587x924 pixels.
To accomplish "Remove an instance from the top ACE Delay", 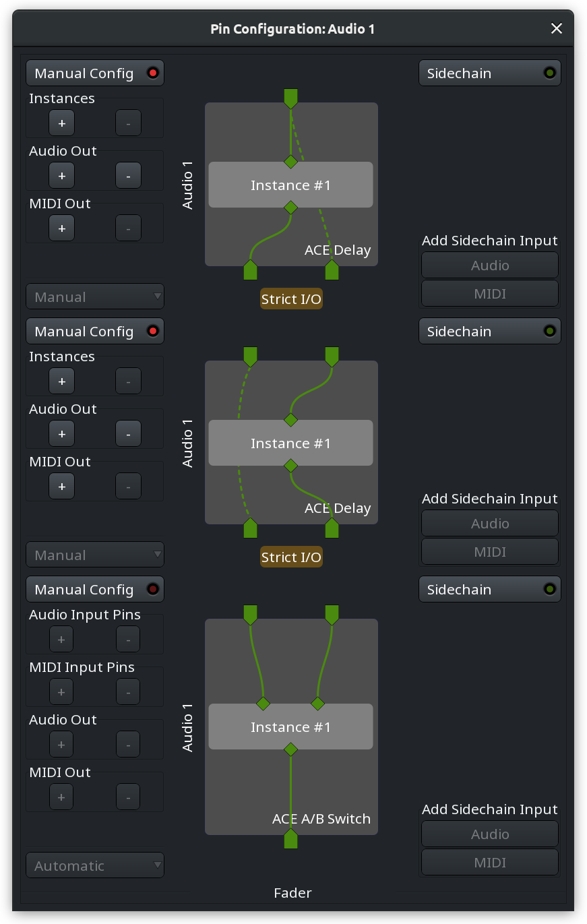I will point(128,123).
